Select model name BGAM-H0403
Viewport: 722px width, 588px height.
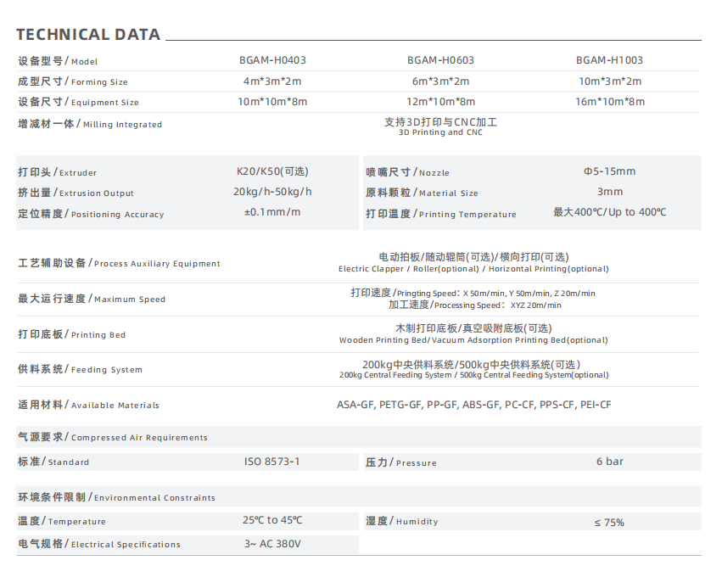(x=272, y=60)
